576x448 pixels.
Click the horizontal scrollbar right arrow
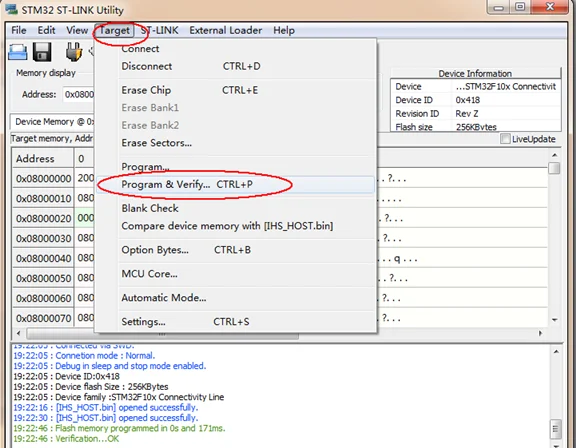pyautogui.click(x=540, y=333)
